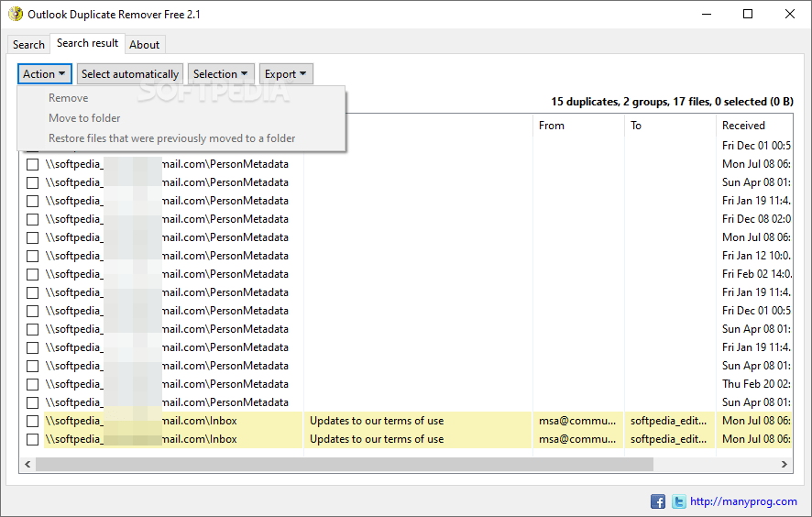The width and height of the screenshot is (812, 517).
Task: Select the 'Fri Feb 02 14:0.' received cell
Action: 756,274
